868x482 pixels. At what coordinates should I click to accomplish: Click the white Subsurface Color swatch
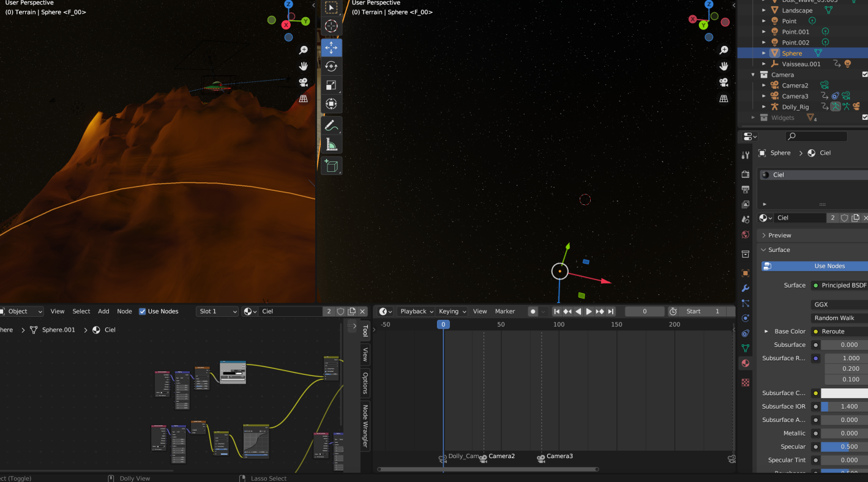click(844, 393)
